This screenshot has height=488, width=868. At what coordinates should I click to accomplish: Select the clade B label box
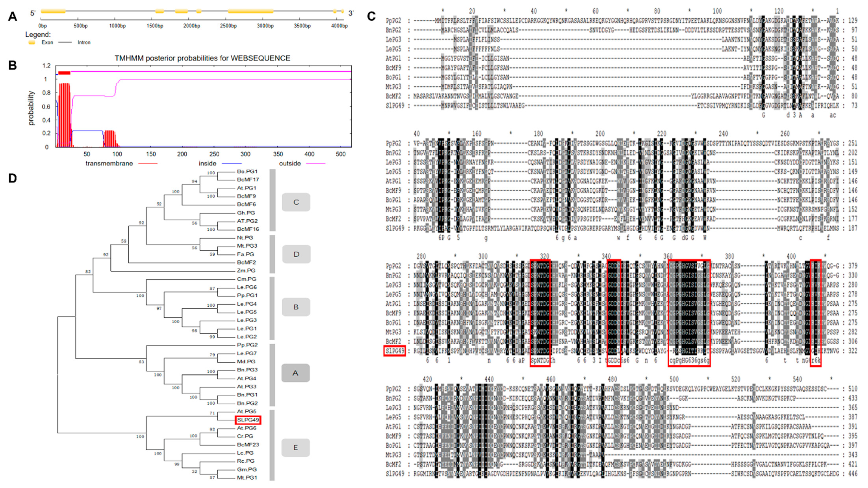296,307
